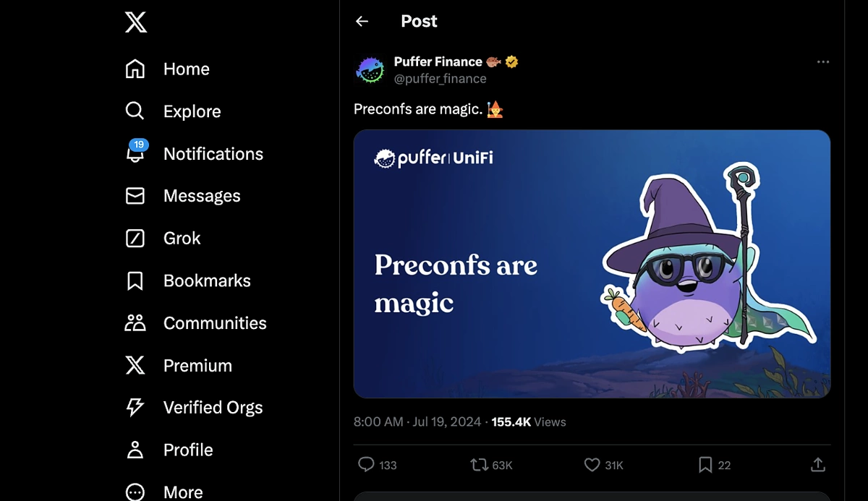Open Notifications with the 19 badge
This screenshot has width=868, height=501.
(195, 154)
